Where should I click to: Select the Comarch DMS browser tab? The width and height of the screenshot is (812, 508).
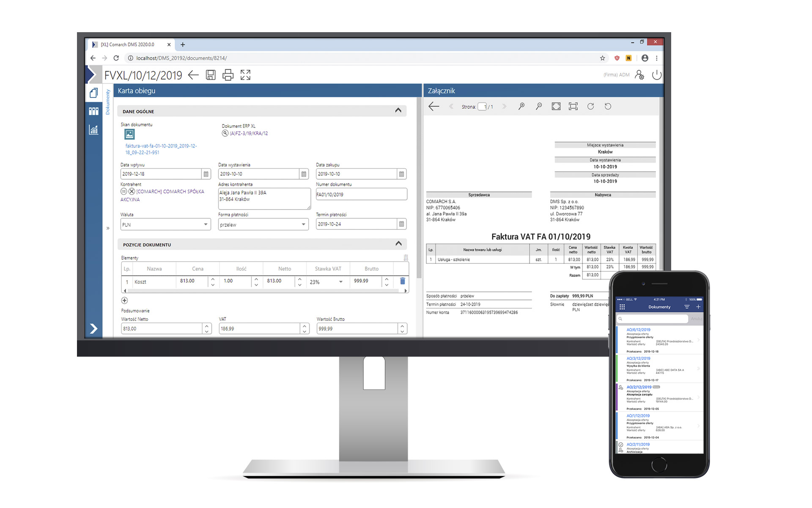(132, 44)
